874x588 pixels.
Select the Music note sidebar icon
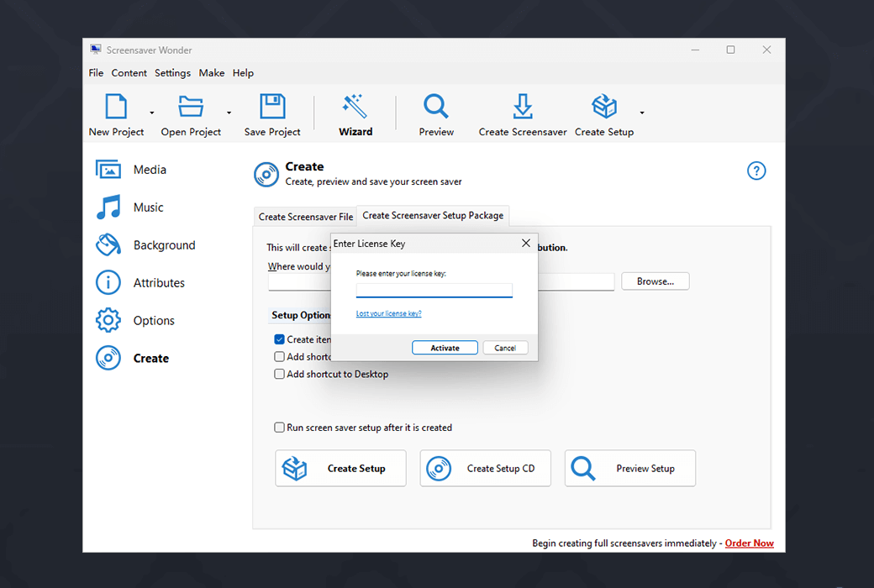point(108,207)
